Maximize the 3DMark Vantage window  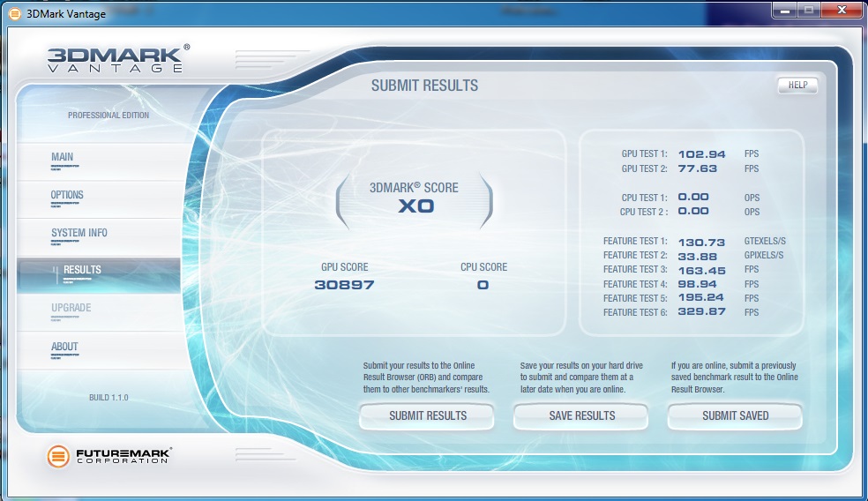tap(809, 10)
